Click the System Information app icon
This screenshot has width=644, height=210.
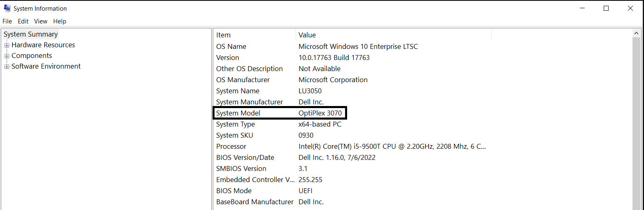pyautogui.click(x=7, y=8)
